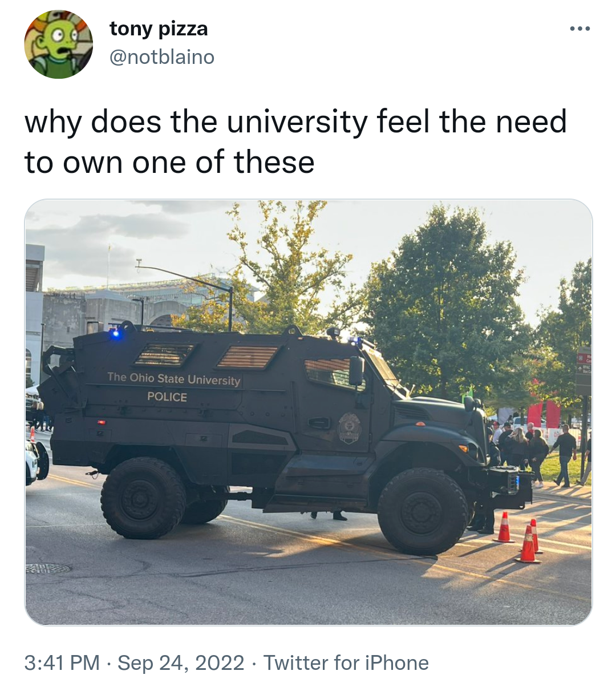The width and height of the screenshot is (616, 695).
Task: Open the @notblaino handle link
Action: tap(162, 57)
